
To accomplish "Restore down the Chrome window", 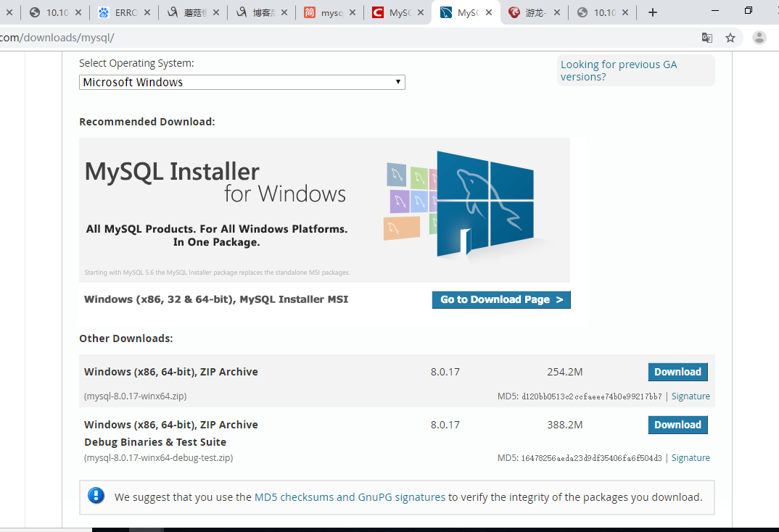I will click(x=749, y=10).
